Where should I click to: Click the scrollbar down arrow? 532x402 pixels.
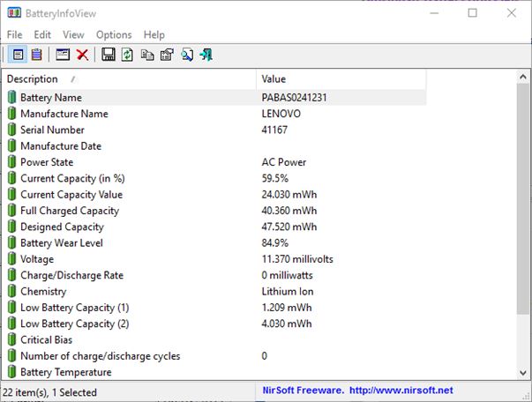(523, 373)
